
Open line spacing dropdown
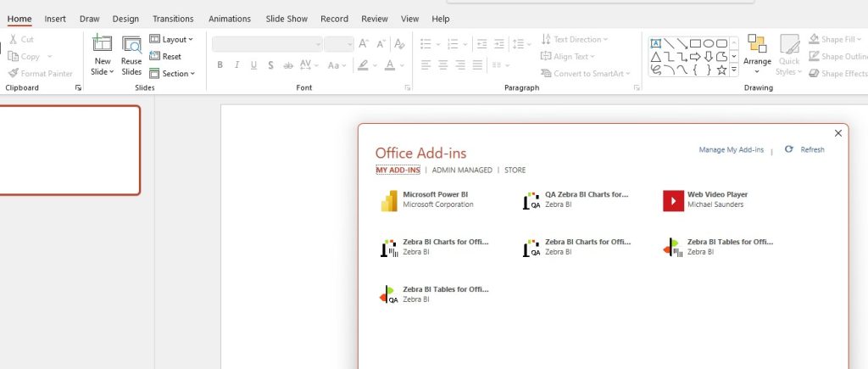(521, 44)
